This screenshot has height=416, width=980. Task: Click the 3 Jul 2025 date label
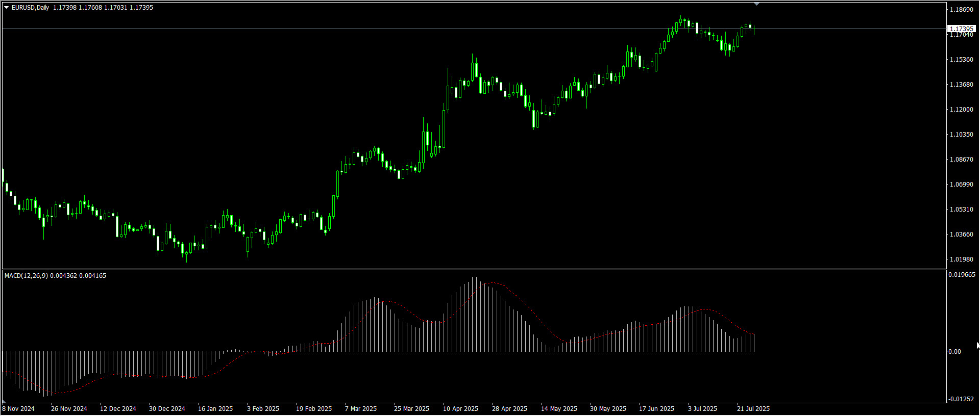[x=702, y=409]
